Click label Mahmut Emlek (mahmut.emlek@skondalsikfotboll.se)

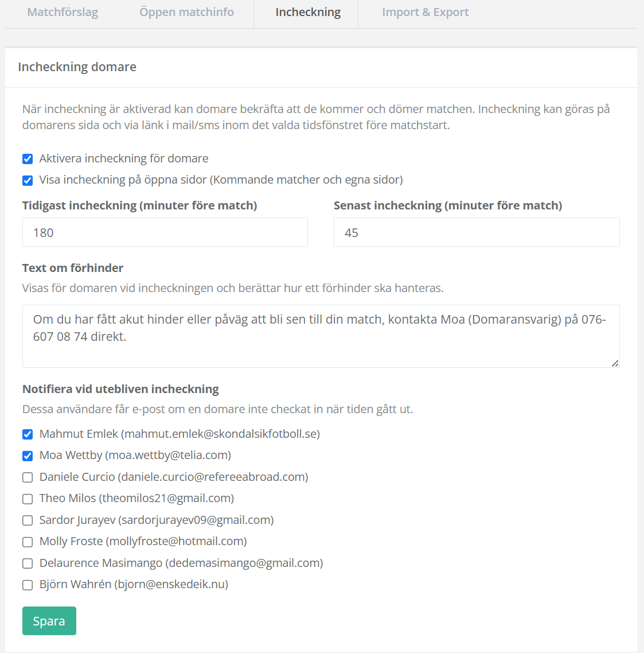click(x=179, y=434)
